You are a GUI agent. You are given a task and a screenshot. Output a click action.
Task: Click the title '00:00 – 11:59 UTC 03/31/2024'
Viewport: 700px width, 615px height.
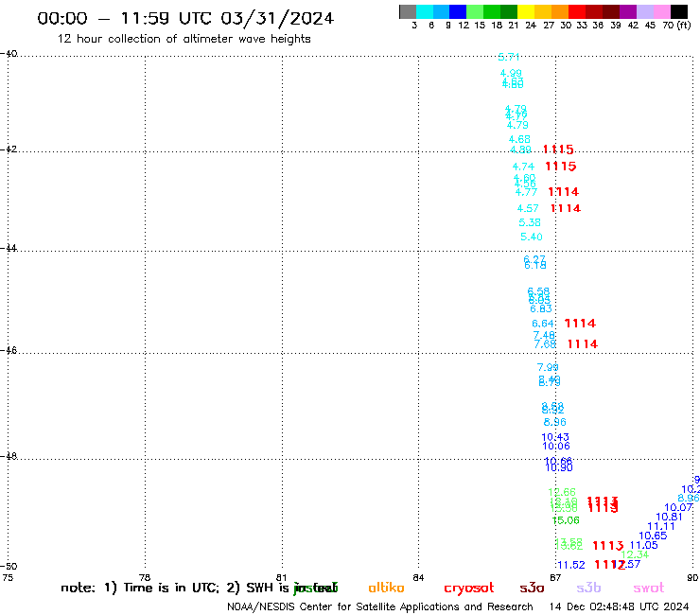[185, 19]
